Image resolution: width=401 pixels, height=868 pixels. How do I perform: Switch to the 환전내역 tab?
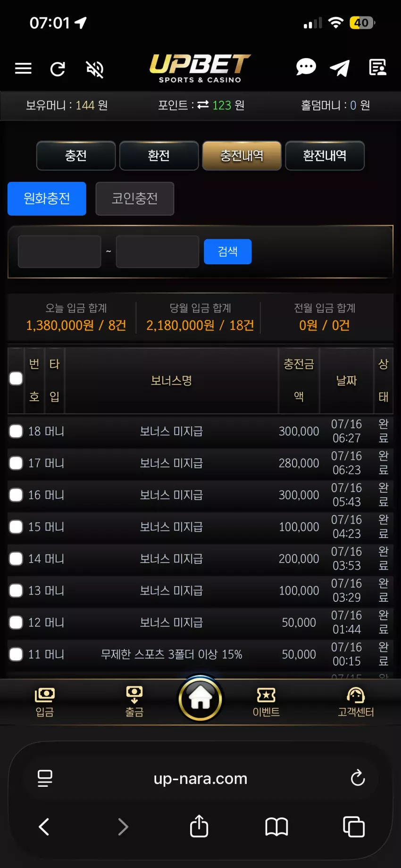[325, 156]
